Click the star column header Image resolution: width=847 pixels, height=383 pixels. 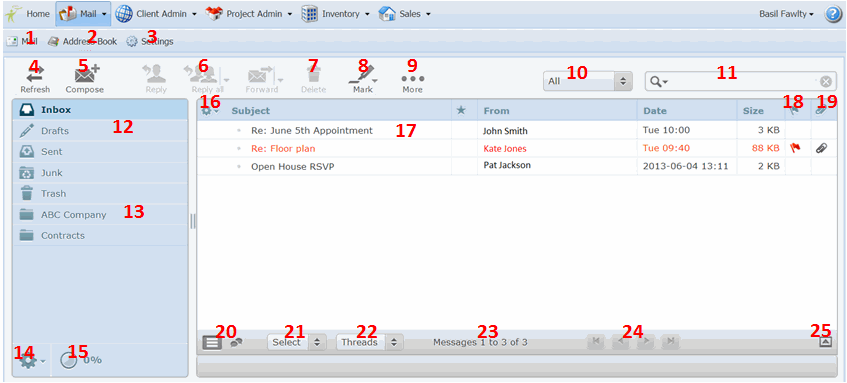(x=461, y=110)
